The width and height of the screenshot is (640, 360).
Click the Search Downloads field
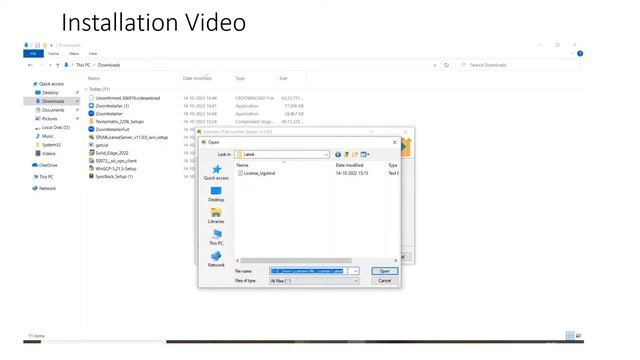tap(517, 65)
